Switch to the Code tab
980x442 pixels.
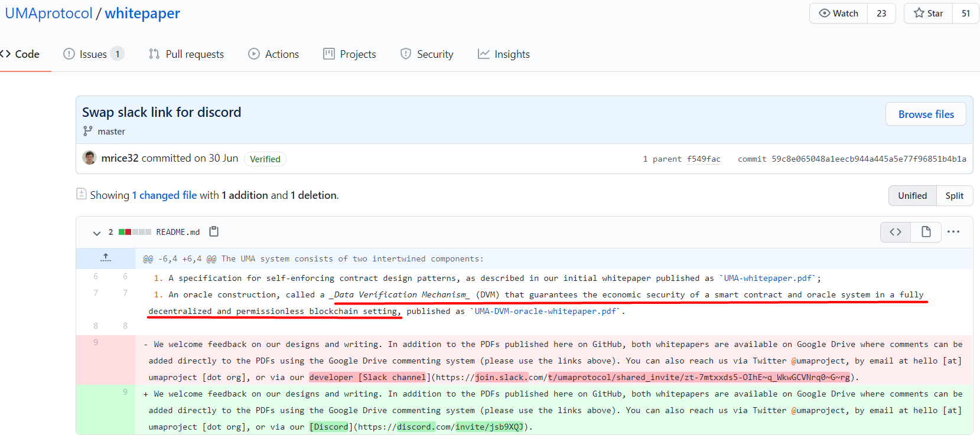[x=21, y=54]
